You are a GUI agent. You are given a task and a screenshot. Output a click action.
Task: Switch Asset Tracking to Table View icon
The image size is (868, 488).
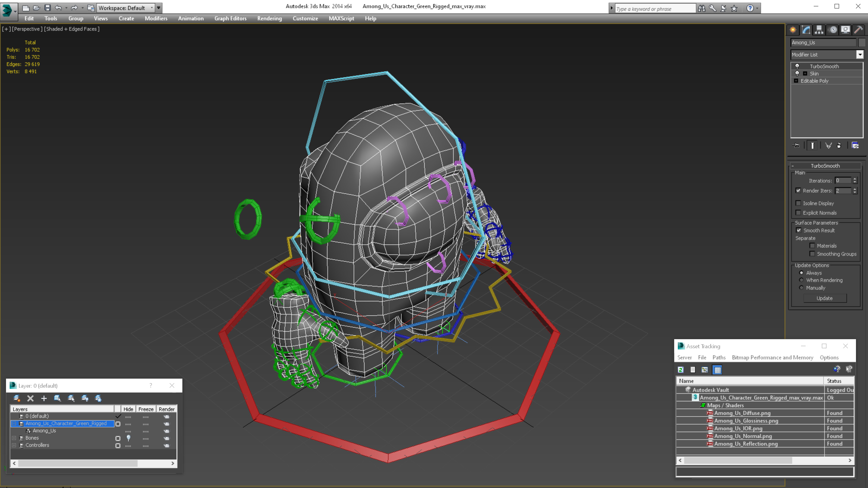point(717,370)
